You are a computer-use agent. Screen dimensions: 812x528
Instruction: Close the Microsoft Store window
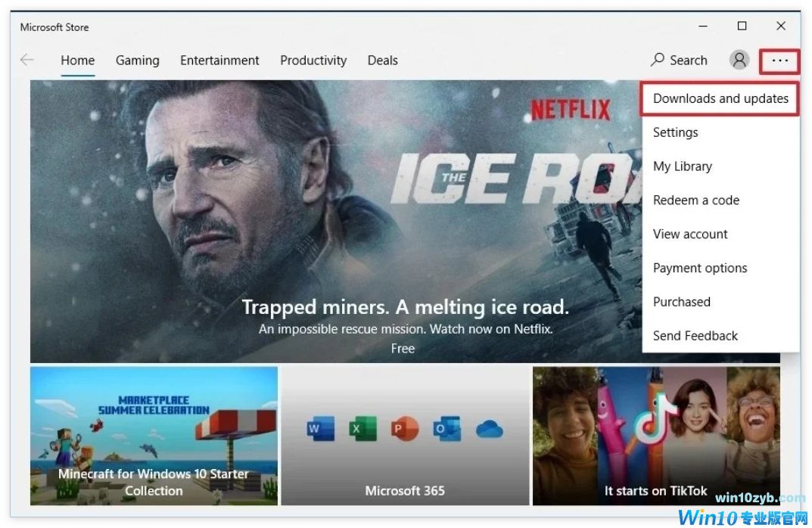pos(781,26)
